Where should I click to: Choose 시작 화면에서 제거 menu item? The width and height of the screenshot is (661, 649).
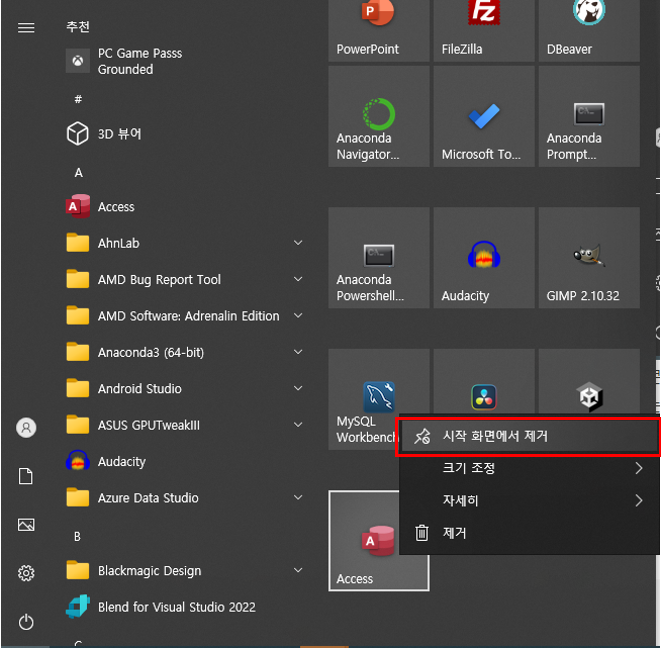(x=529, y=436)
